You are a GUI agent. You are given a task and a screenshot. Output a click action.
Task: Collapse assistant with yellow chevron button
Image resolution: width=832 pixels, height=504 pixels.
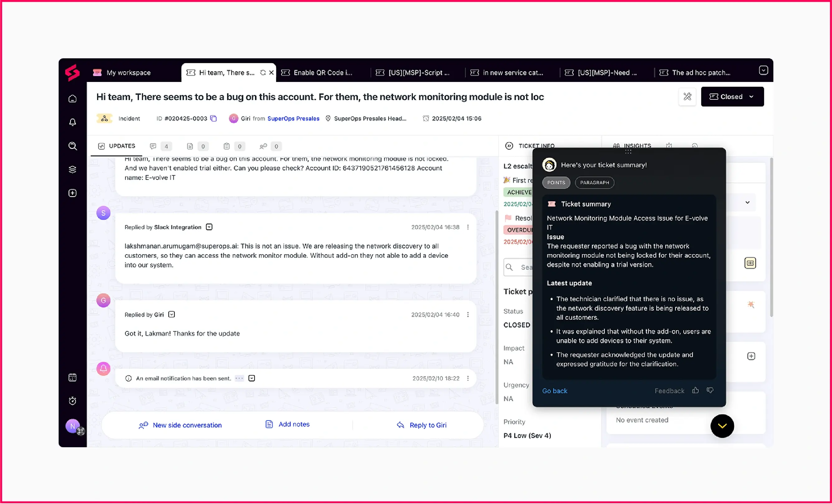point(722,426)
